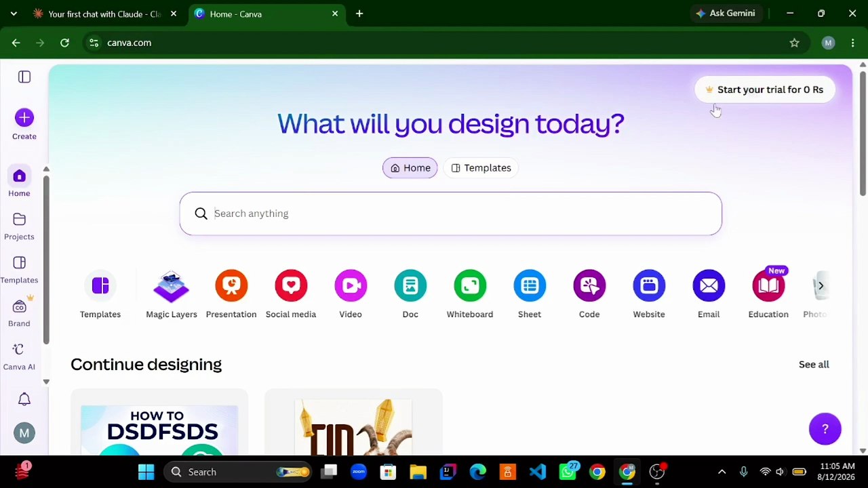Click the purple help question mark button
This screenshot has width=868, height=488.
pyautogui.click(x=825, y=429)
